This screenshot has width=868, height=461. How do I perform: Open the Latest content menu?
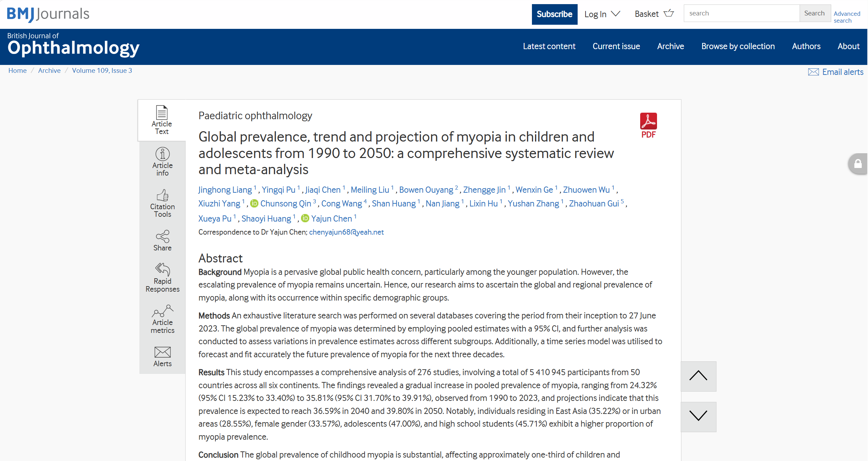pyautogui.click(x=549, y=46)
